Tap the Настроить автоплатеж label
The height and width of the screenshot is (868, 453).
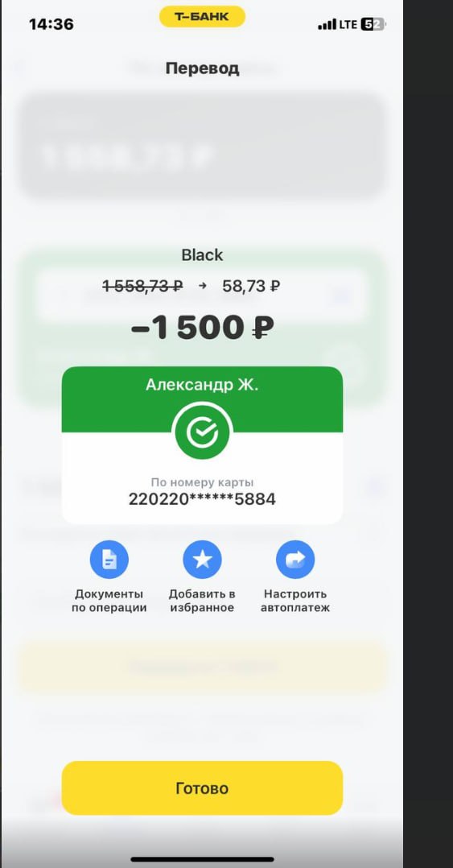[296, 601]
